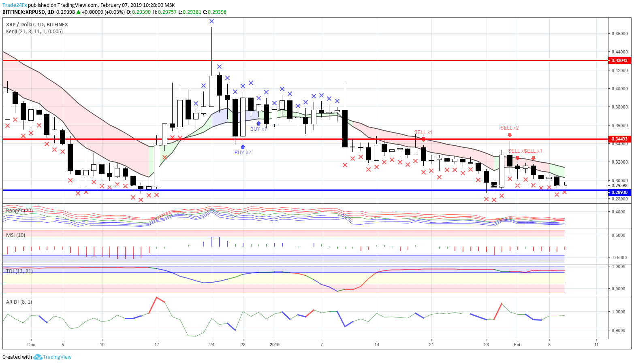The width and height of the screenshot is (634, 364).
Task: Click the C:0.29398 close value in header
Action: click(x=215, y=12)
